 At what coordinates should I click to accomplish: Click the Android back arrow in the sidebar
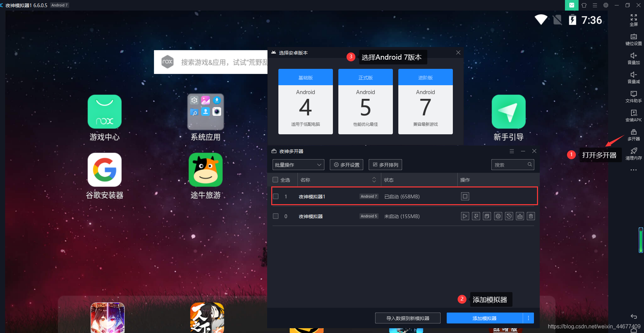(x=634, y=317)
